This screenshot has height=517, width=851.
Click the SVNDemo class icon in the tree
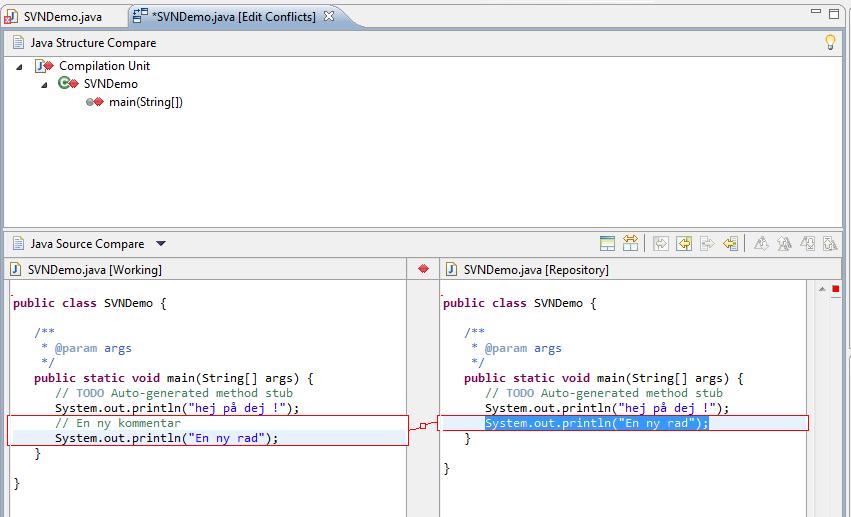tap(68, 84)
